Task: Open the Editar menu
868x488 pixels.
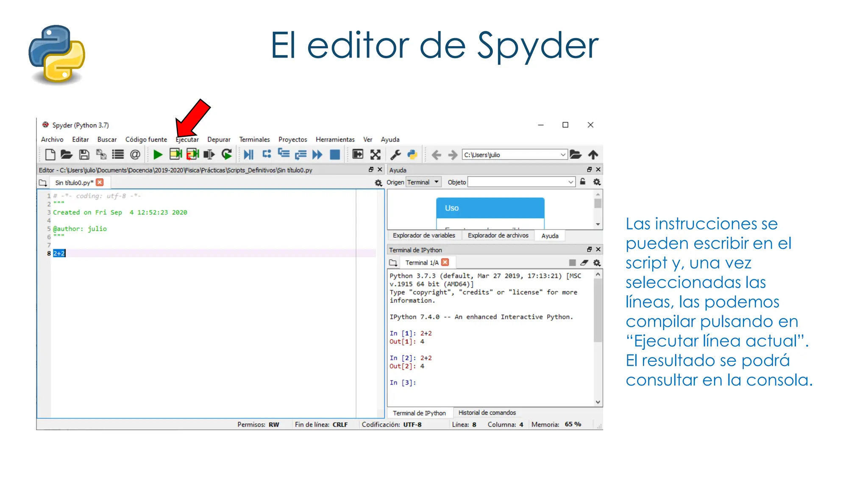Action: click(x=81, y=139)
